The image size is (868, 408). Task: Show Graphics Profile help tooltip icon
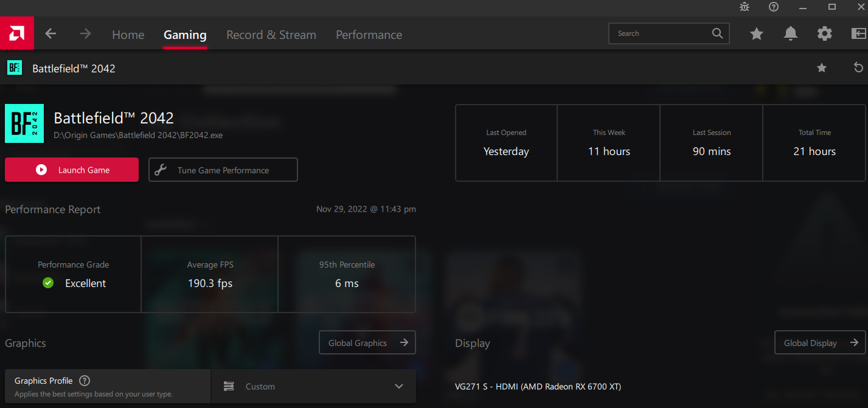85,381
